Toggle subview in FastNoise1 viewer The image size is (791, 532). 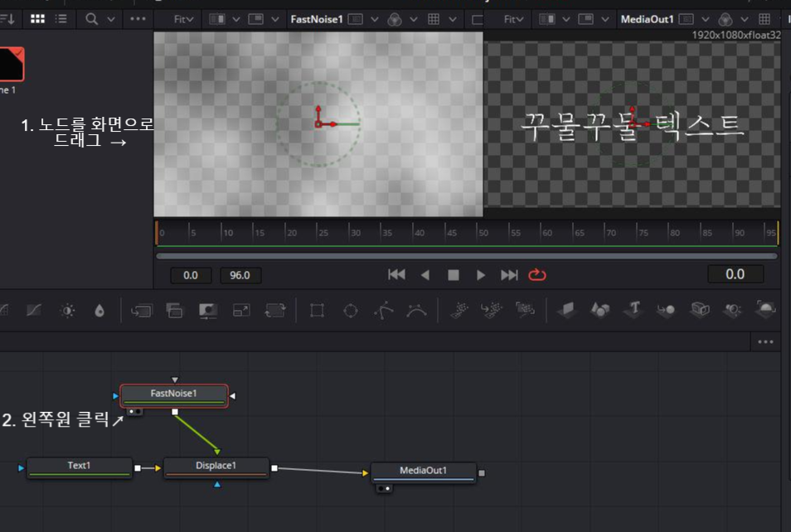point(255,19)
